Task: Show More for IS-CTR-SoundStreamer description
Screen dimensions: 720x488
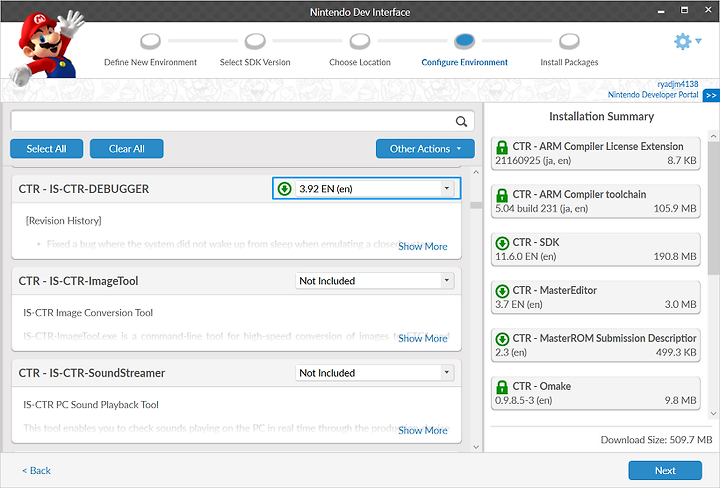Action: (x=422, y=431)
